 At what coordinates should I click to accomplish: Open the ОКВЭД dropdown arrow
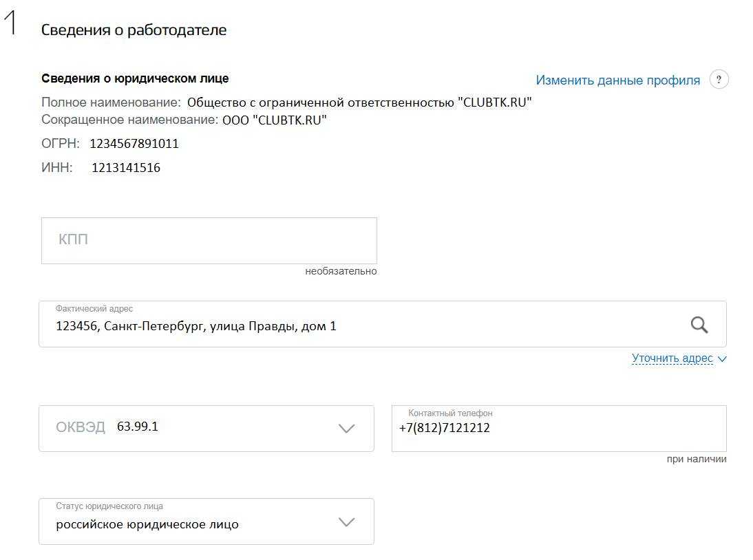[347, 428]
